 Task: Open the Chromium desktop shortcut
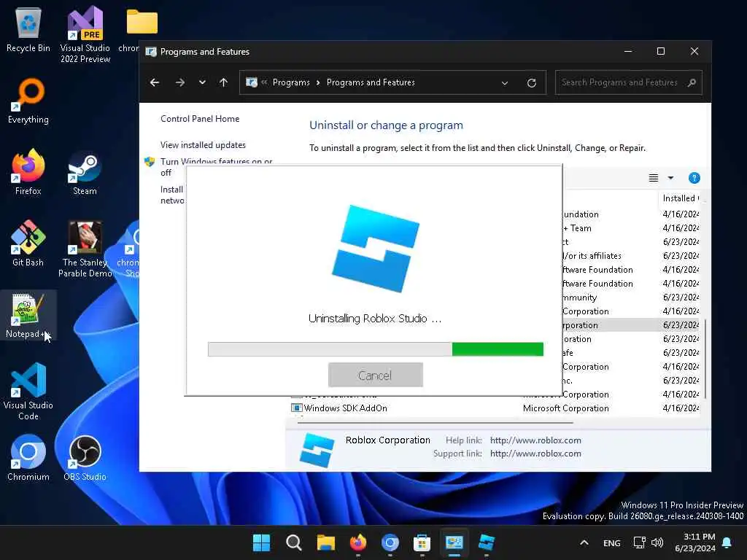(x=28, y=458)
